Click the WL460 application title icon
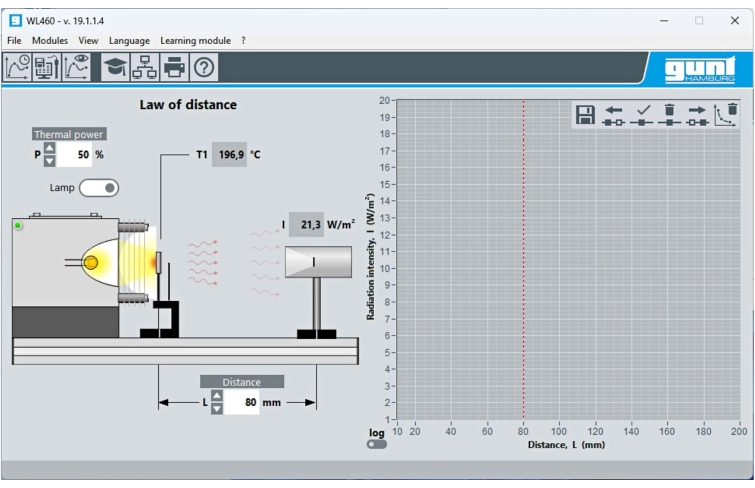 click(16, 21)
